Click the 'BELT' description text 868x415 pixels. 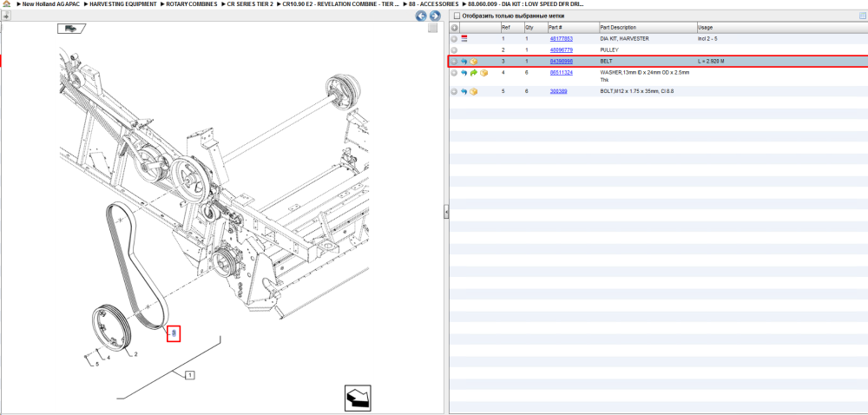pos(607,62)
